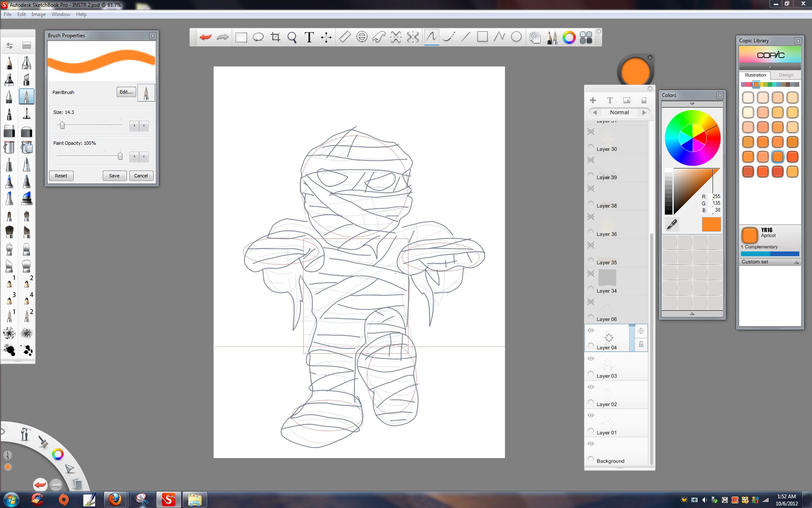Select Layer 03 row in layer list

coord(616,367)
